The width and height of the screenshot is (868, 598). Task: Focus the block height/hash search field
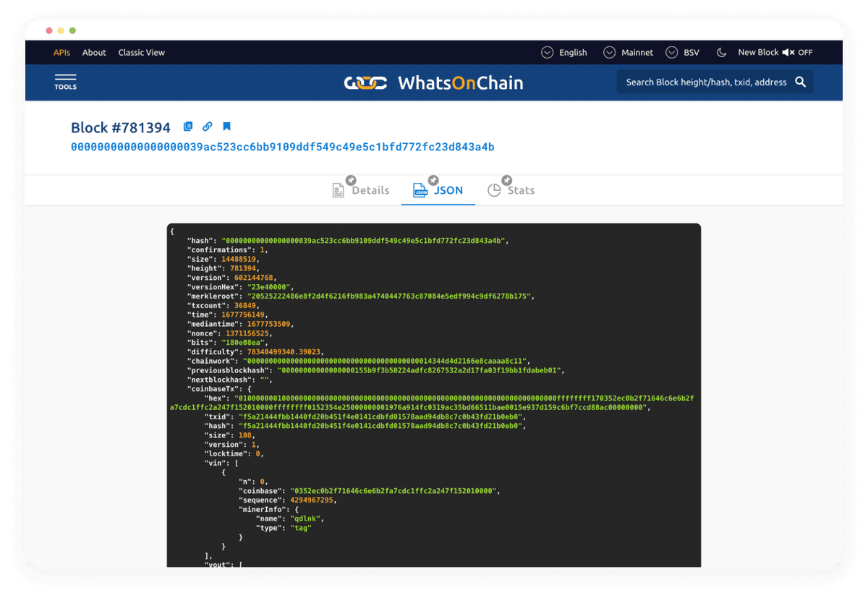point(705,82)
